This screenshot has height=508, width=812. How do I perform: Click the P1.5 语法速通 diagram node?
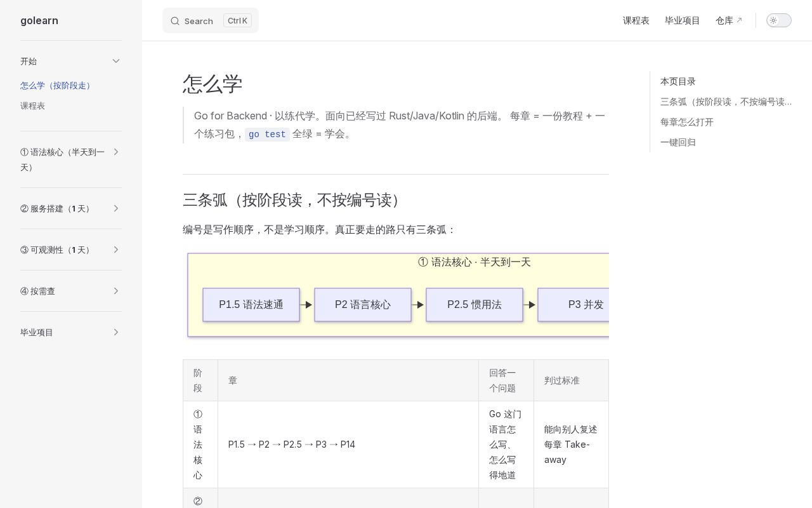(251, 305)
